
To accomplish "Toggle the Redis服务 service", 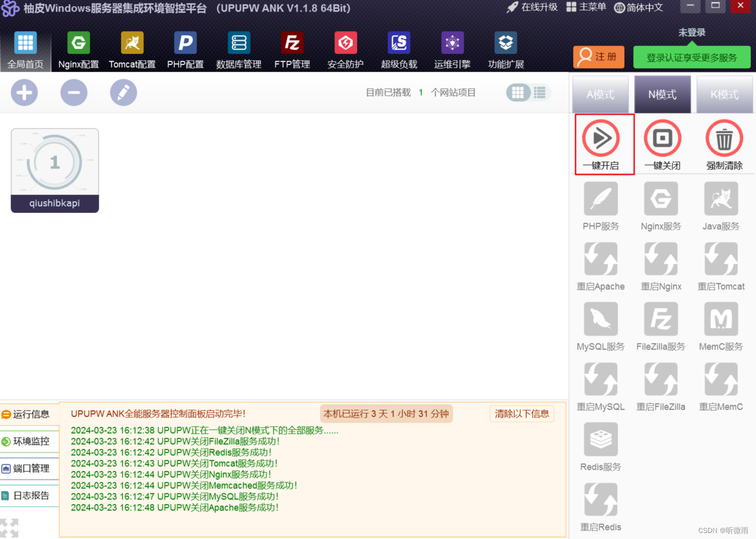I will 601,447.
